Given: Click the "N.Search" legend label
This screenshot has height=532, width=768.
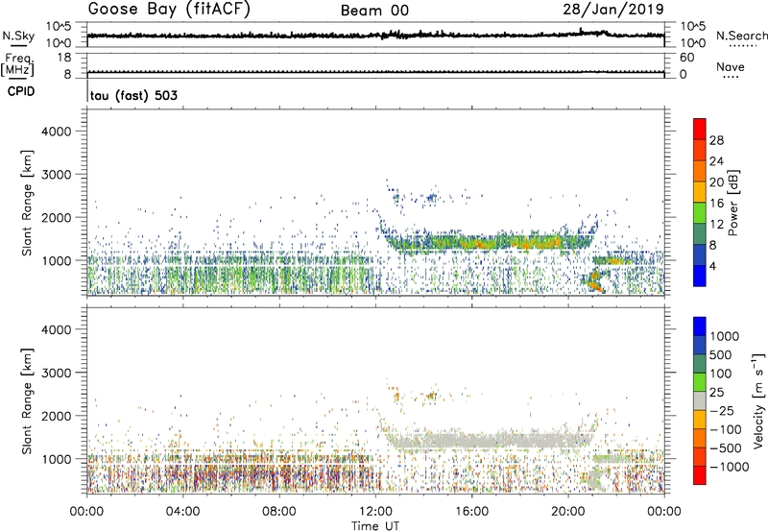Looking at the screenshot, I should (742, 36).
